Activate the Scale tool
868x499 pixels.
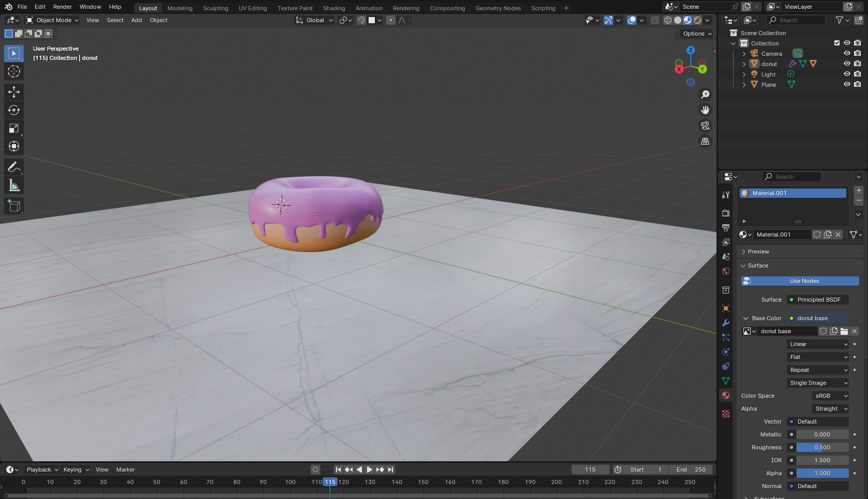coord(14,128)
